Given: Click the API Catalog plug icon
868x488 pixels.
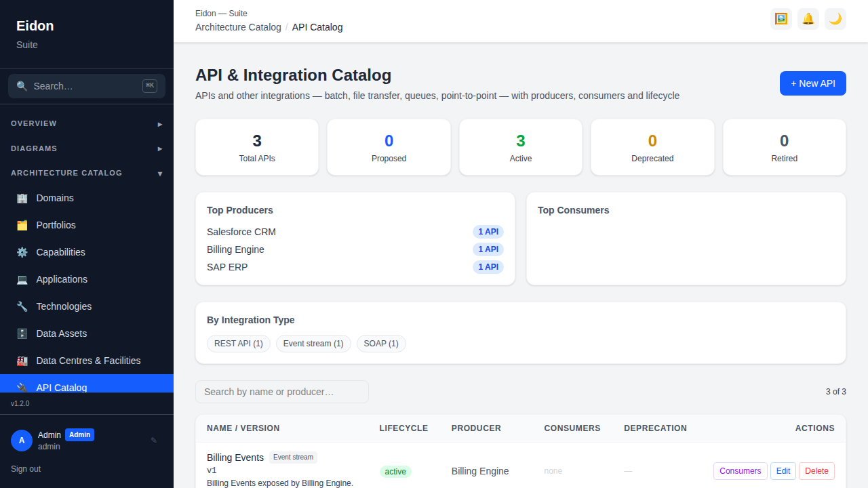Looking at the screenshot, I should (x=22, y=388).
